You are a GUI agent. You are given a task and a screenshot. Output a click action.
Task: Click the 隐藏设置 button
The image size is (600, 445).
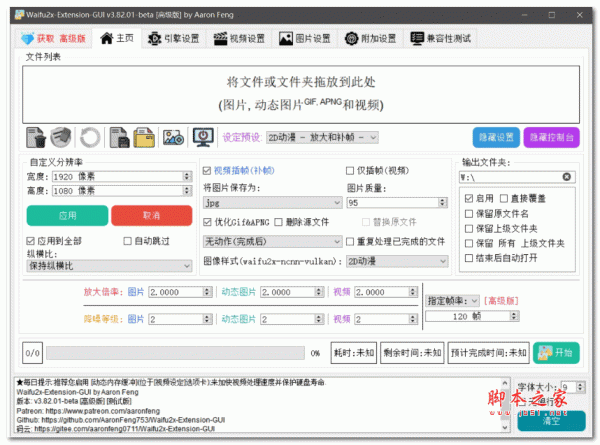click(496, 137)
